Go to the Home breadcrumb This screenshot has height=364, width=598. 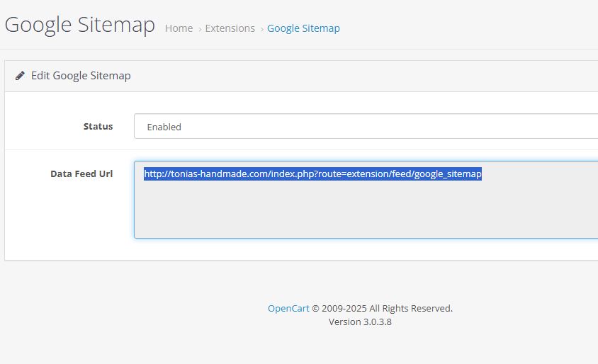point(179,28)
